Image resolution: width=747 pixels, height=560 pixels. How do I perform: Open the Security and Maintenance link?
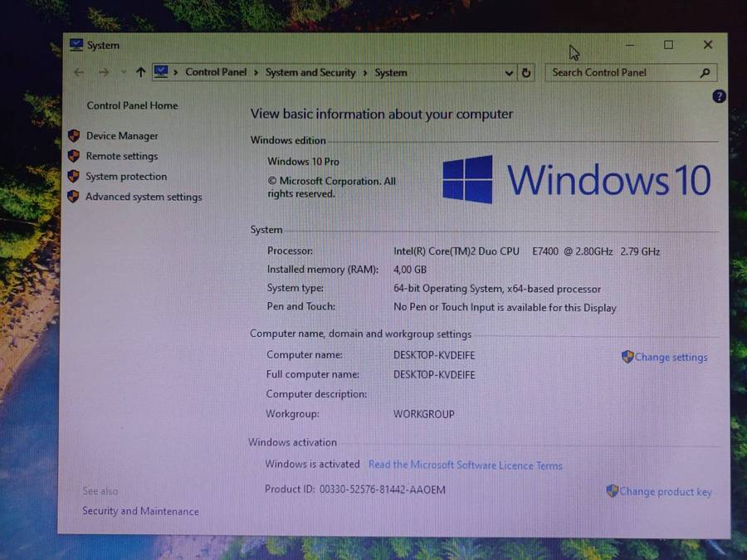[140, 511]
